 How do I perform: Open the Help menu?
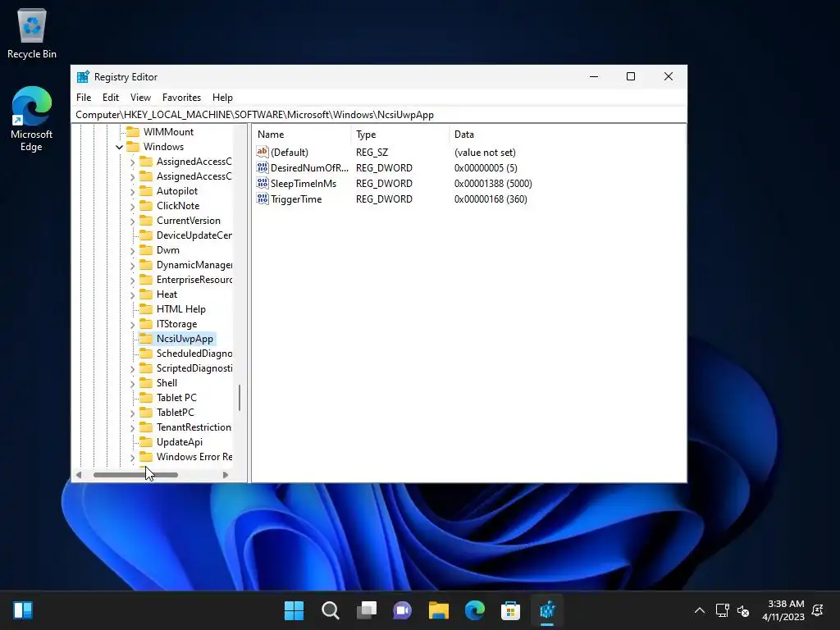click(x=222, y=98)
